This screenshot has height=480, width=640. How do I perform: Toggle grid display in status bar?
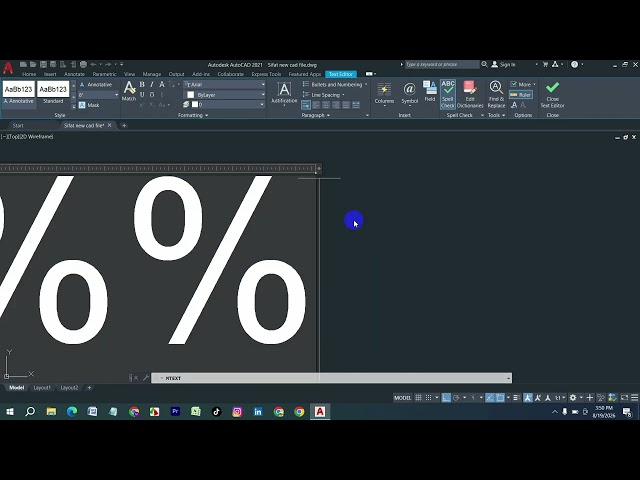click(x=418, y=398)
